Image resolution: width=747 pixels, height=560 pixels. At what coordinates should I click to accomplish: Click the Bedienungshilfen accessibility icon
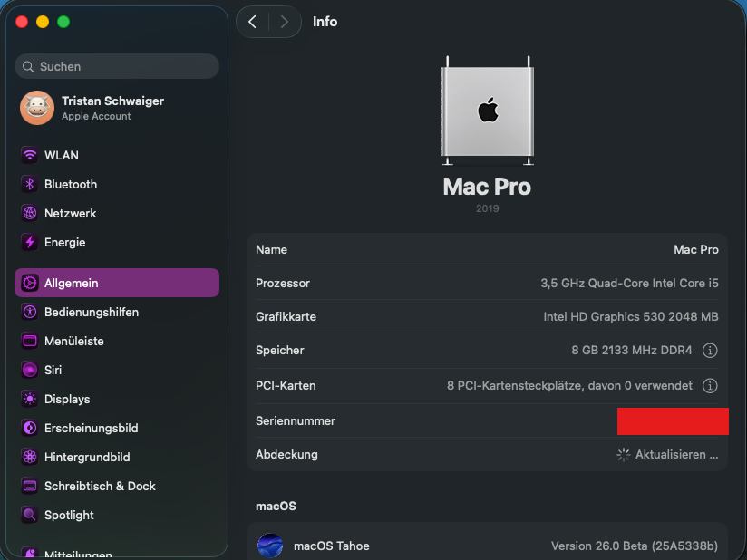coord(30,312)
